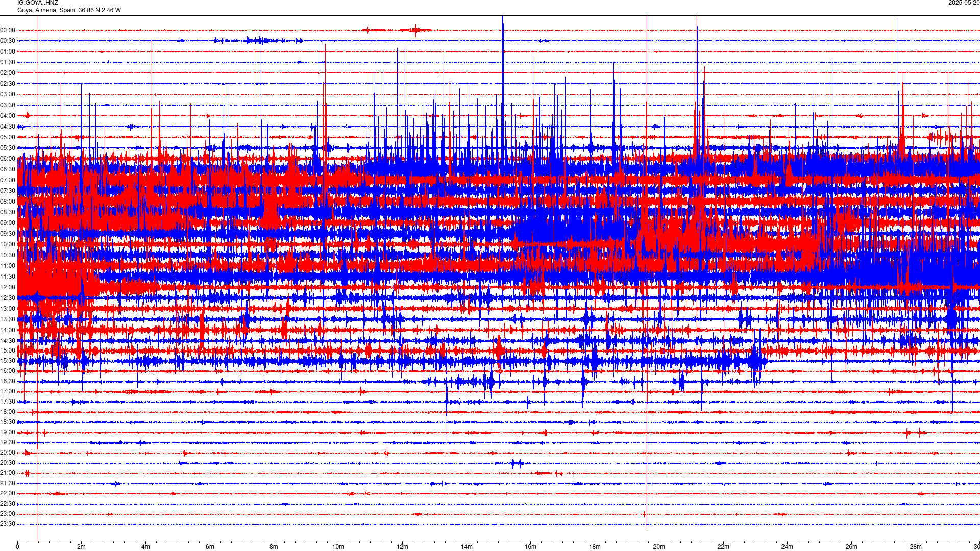Select the 02:00 time row label
The width and height of the screenshot is (980, 551).
click(8, 73)
